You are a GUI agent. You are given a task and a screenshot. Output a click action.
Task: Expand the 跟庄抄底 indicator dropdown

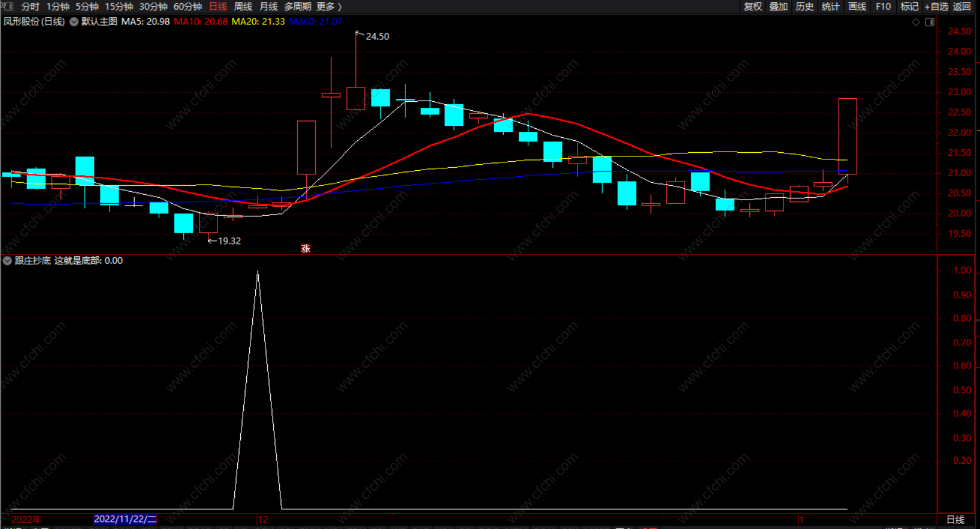click(7, 261)
